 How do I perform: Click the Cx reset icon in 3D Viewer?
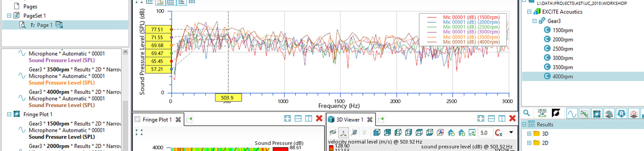pyautogui.click(x=498, y=133)
